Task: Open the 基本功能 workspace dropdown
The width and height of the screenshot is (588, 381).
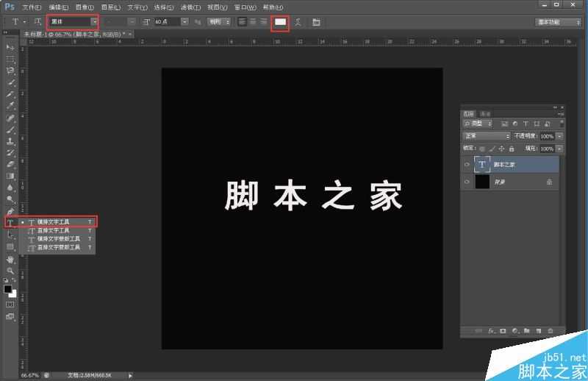Action: coord(557,22)
